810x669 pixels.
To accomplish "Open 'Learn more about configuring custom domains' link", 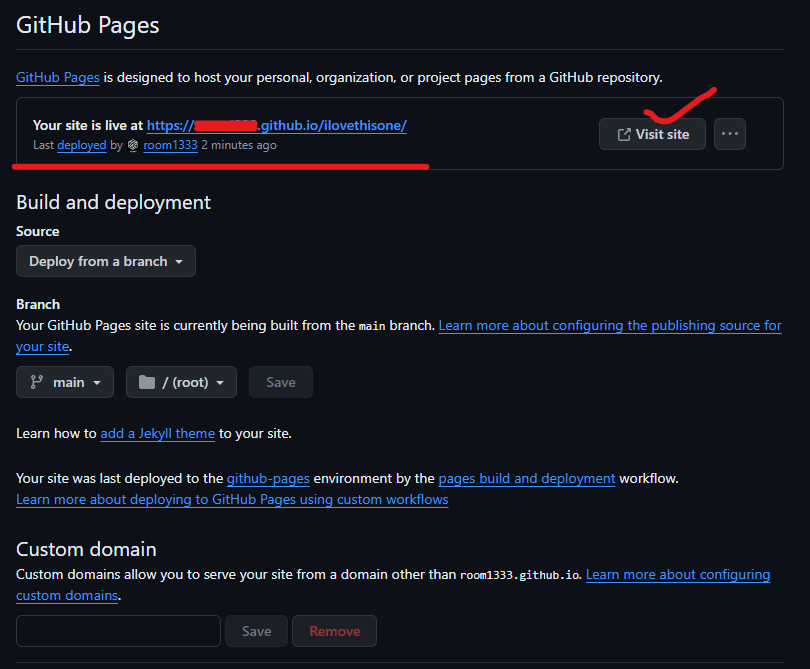I will 678,575.
